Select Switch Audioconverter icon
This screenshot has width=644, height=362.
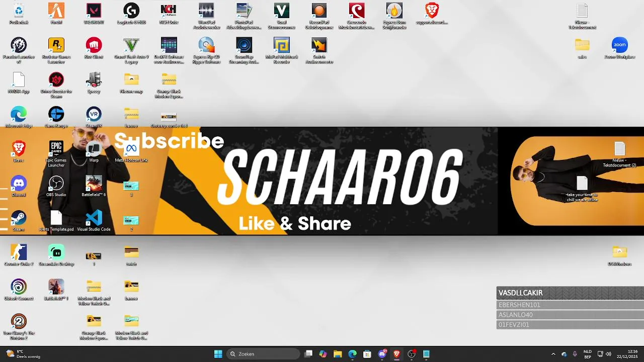pos(319,50)
